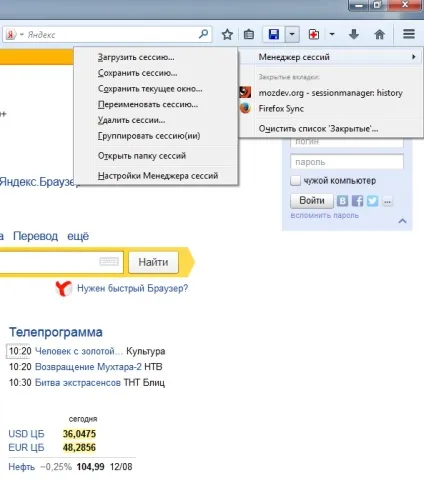424x488 pixels.
Task: Expand the 'Менеджер сессий' submenu
Action: pyautogui.click(x=331, y=57)
